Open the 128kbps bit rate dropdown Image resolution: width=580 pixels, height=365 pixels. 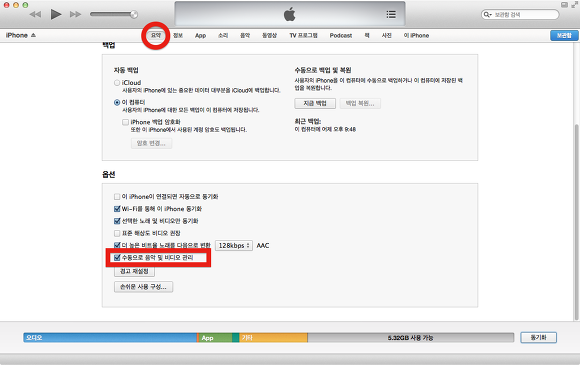pyautogui.click(x=234, y=246)
